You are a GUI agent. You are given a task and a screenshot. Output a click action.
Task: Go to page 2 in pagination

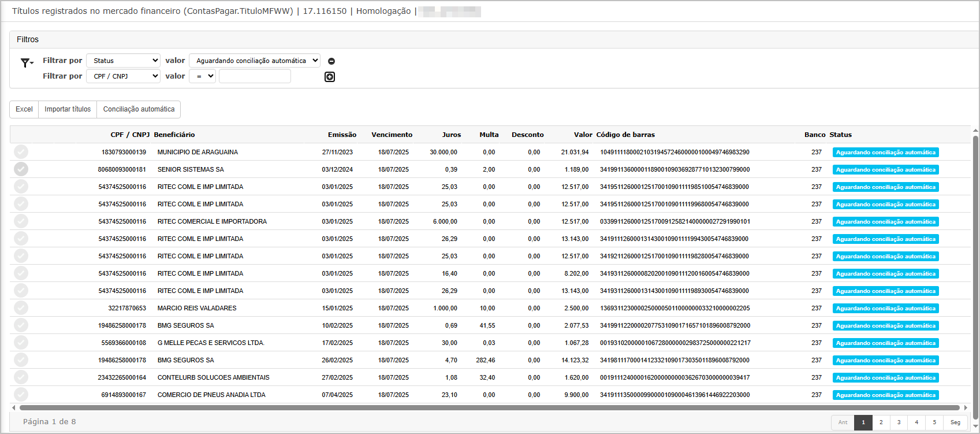pos(881,422)
